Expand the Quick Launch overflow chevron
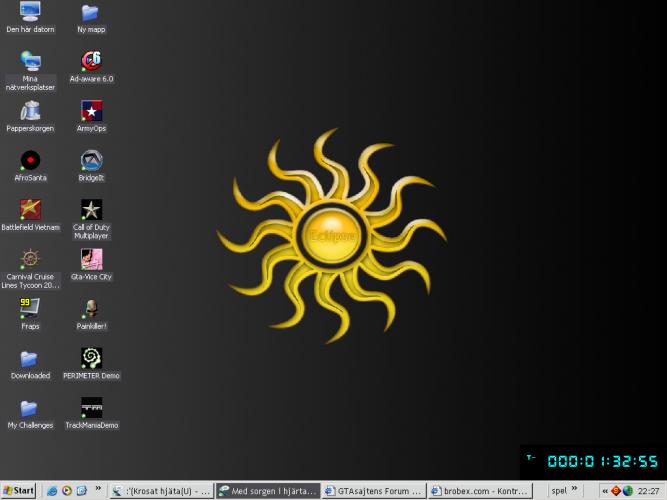The width and height of the screenshot is (667, 500). [x=98, y=491]
